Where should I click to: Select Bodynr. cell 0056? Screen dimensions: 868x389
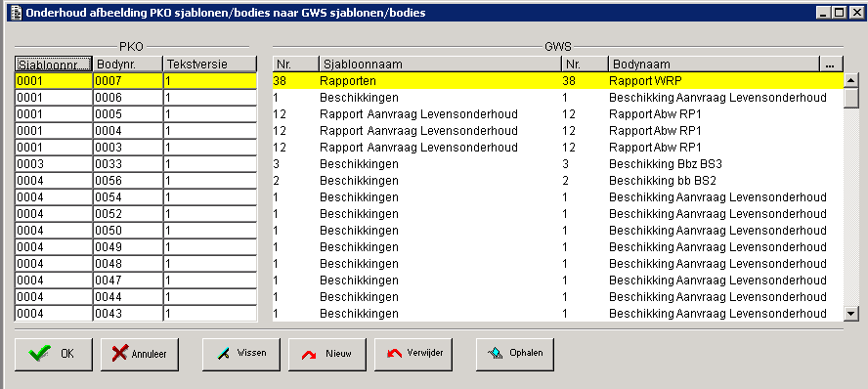127,181
